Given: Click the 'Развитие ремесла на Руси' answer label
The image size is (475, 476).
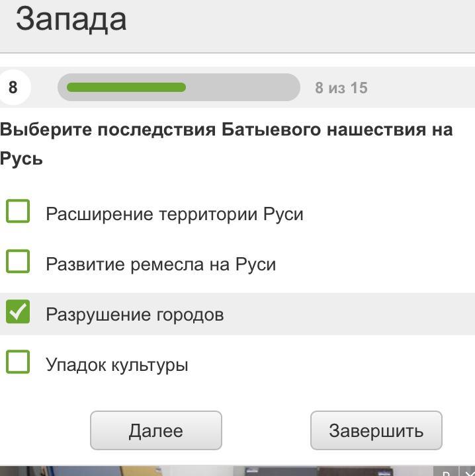Looking at the screenshot, I should pyautogui.click(x=161, y=264).
